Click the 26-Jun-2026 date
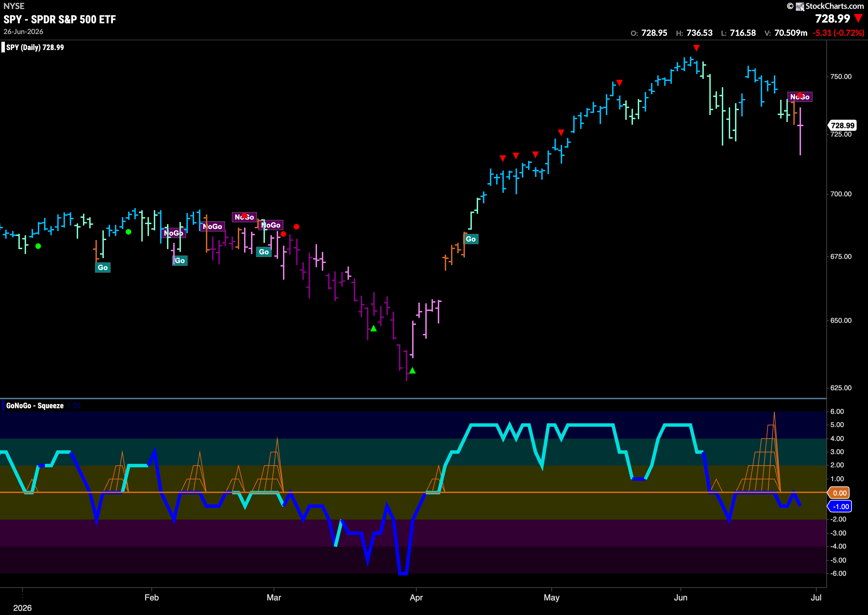This screenshot has height=615, width=868. [x=24, y=32]
